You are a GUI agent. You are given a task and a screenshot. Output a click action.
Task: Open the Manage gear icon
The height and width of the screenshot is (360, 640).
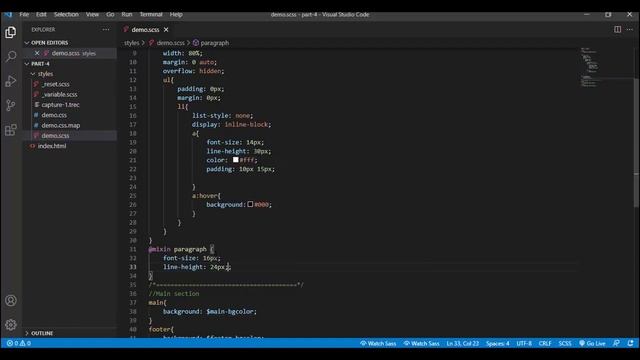point(11,324)
